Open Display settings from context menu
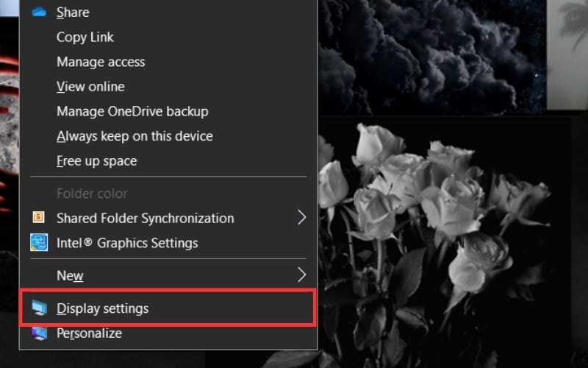This screenshot has height=368, width=588. (x=168, y=308)
